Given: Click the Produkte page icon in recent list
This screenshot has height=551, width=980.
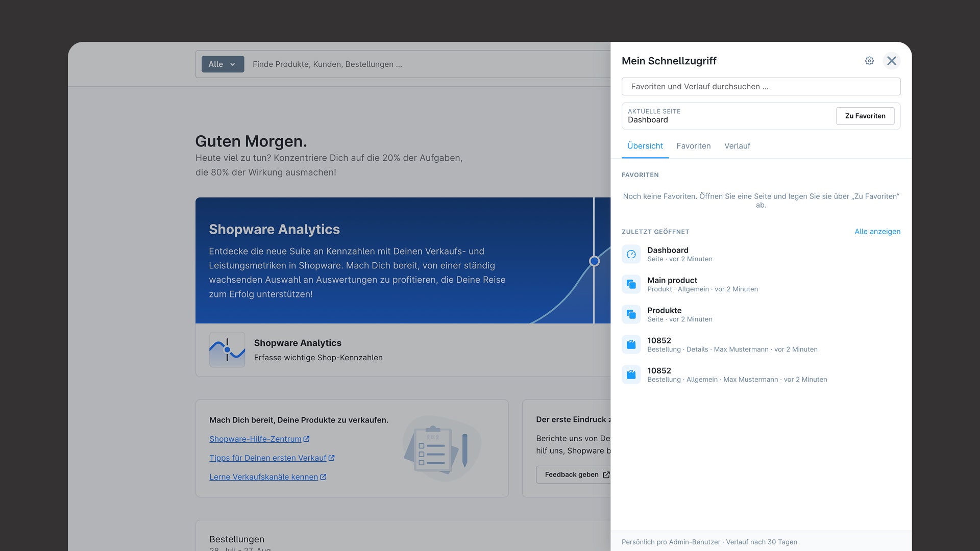Looking at the screenshot, I should 631,314.
